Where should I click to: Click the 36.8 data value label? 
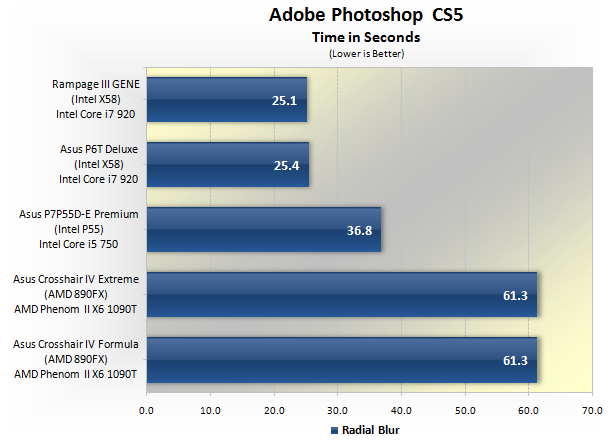tap(360, 230)
